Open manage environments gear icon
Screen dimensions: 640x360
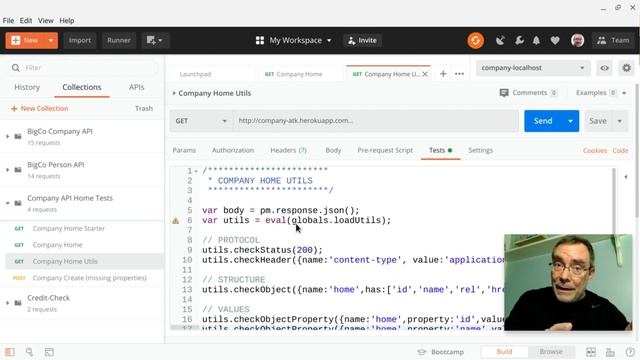pos(627,68)
